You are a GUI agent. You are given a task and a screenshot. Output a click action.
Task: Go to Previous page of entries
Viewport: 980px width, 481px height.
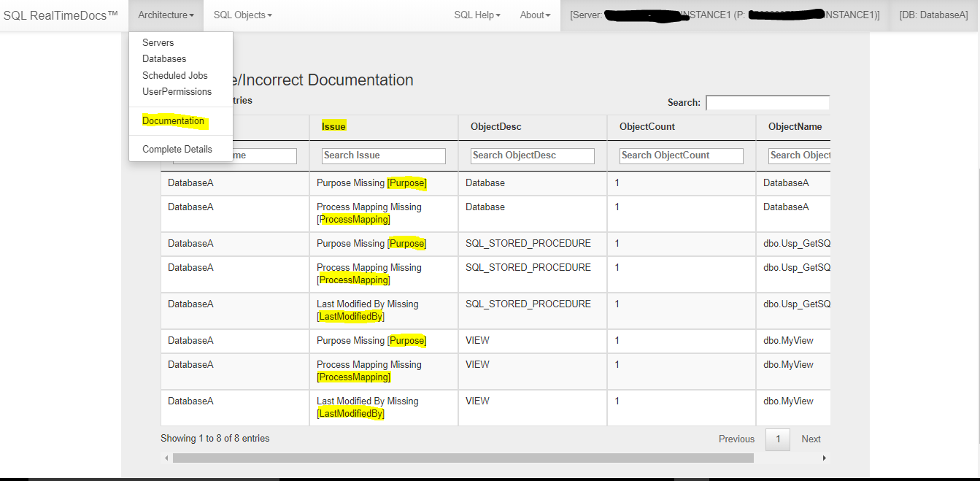736,439
